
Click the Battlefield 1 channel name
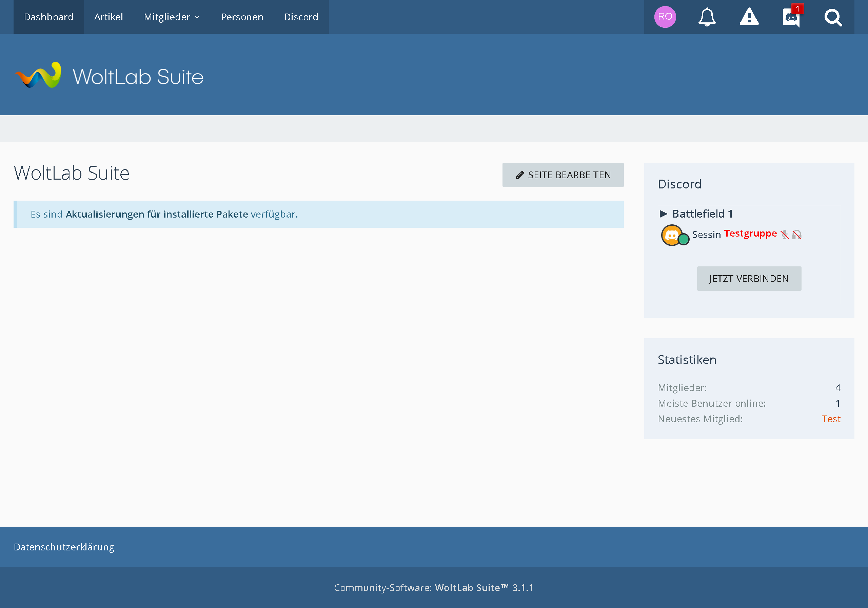[x=702, y=214]
